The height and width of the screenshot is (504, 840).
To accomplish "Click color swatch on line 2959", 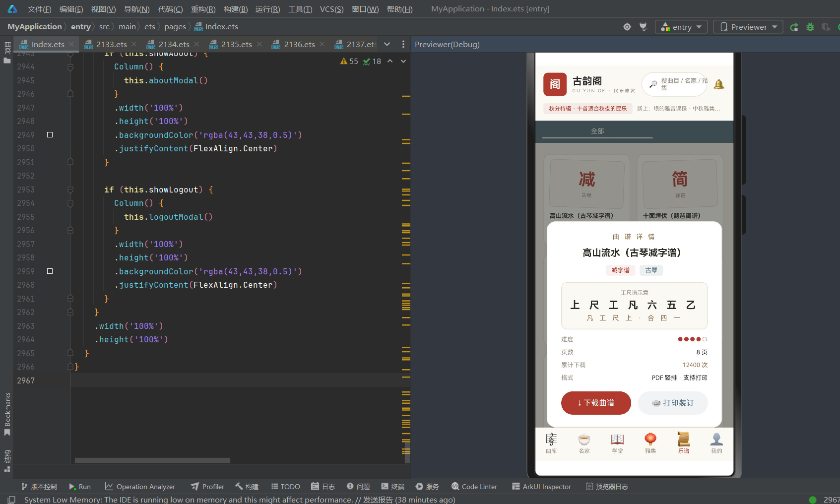I will [x=50, y=271].
